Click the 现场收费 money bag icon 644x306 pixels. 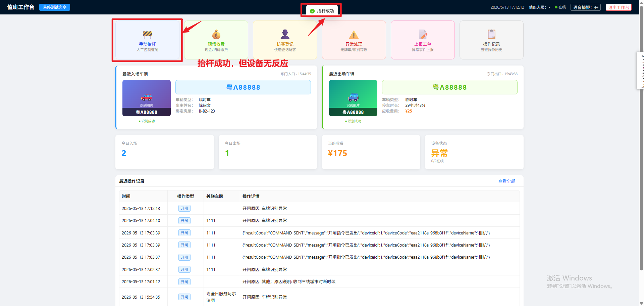tap(216, 34)
